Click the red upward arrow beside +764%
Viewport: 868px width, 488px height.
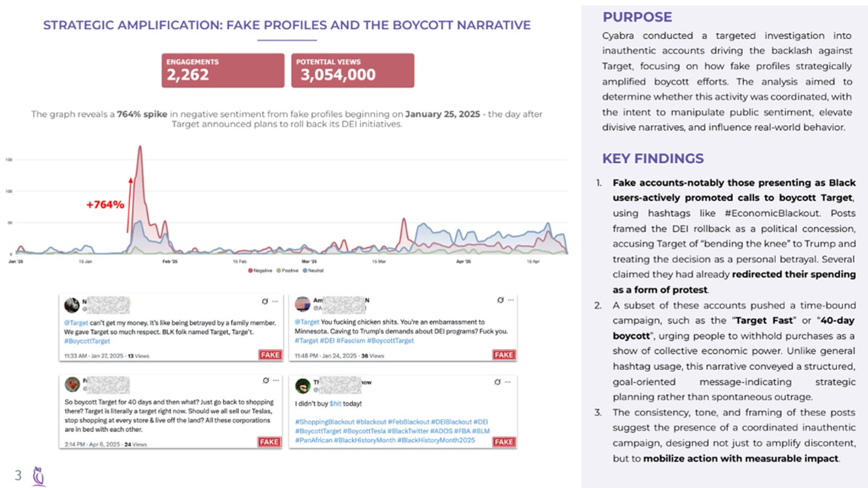pyautogui.click(x=129, y=204)
